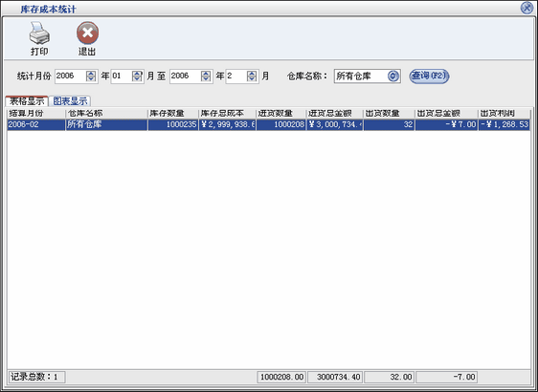
Task: Adjust end year 2006 spinner
Action: 206,76
